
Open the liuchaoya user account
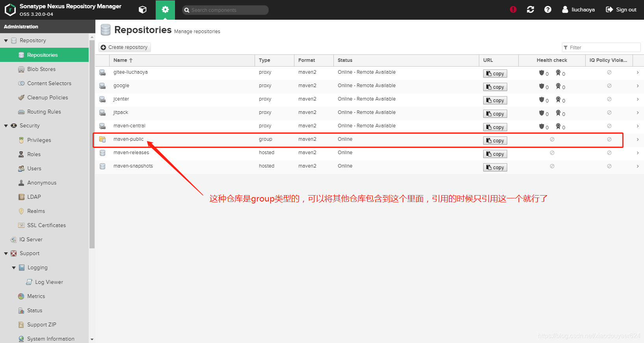[x=578, y=9]
